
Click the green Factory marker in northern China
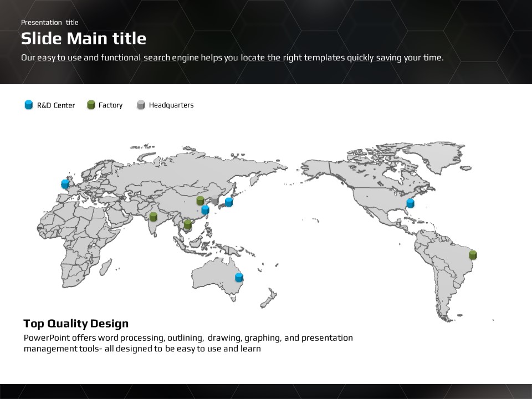click(x=201, y=201)
